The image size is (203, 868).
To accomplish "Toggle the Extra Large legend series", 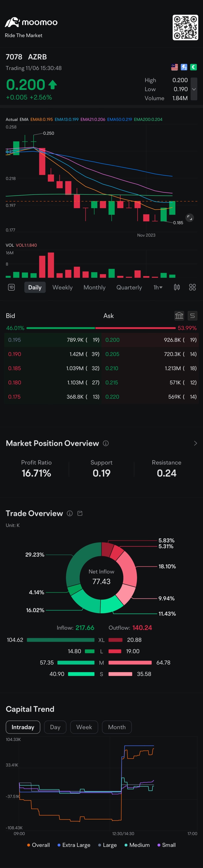I will coord(74,845).
